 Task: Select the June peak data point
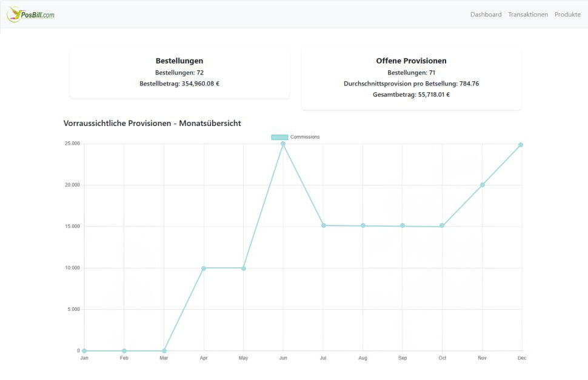coord(283,144)
